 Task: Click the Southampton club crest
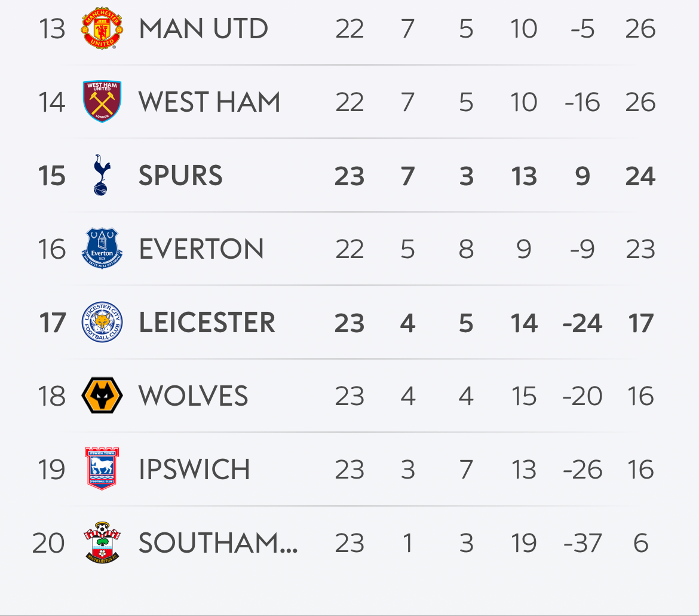(x=102, y=543)
